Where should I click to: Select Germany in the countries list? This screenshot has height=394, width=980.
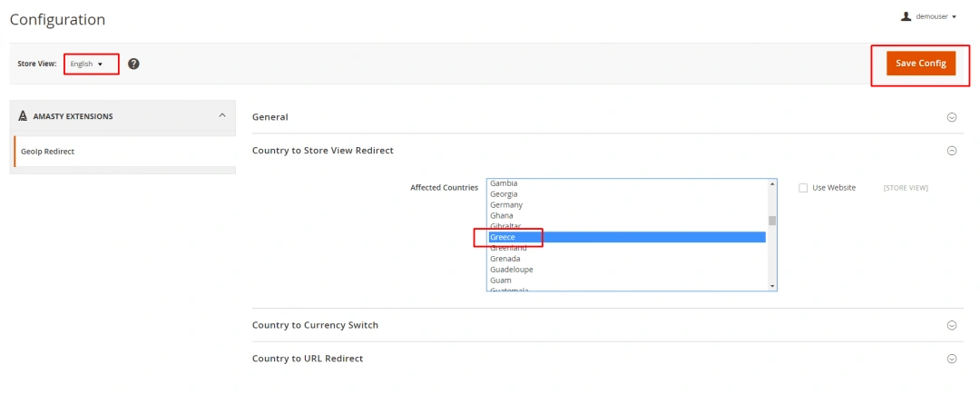coord(506,205)
